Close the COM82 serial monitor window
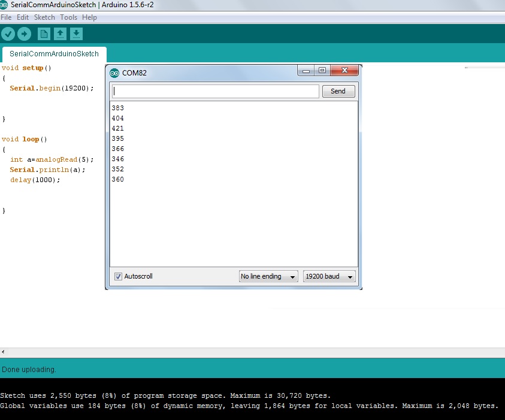 pyautogui.click(x=344, y=71)
